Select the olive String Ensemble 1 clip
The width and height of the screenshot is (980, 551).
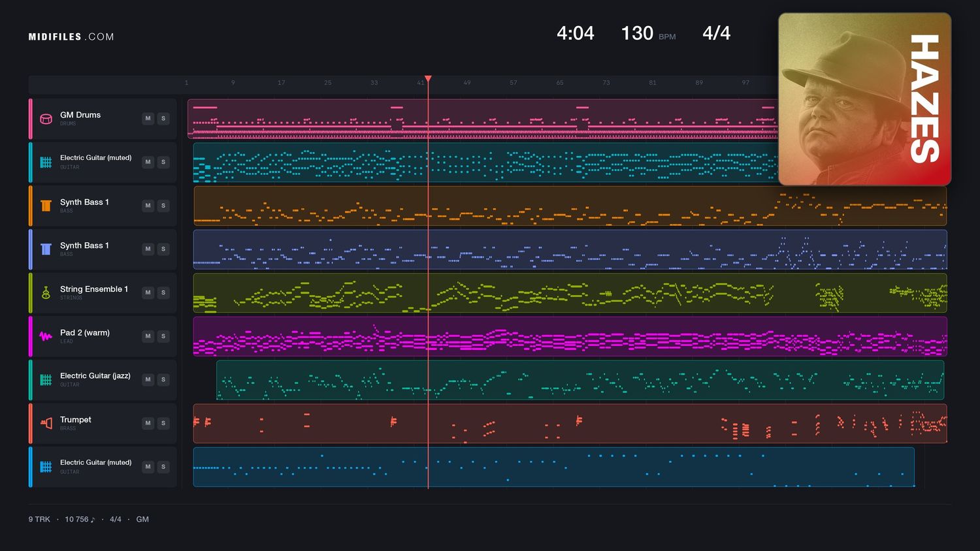click(570, 292)
